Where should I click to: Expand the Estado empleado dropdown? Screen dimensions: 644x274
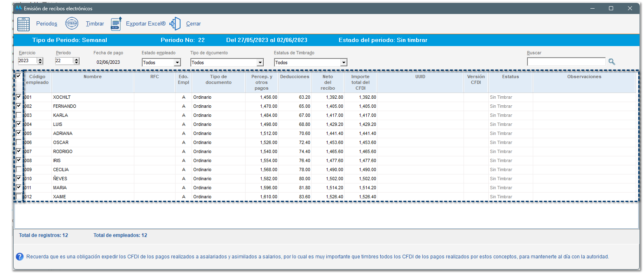[177, 63]
